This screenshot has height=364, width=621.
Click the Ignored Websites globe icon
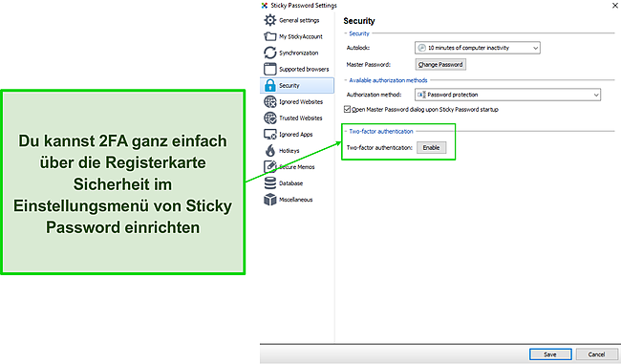tap(270, 102)
